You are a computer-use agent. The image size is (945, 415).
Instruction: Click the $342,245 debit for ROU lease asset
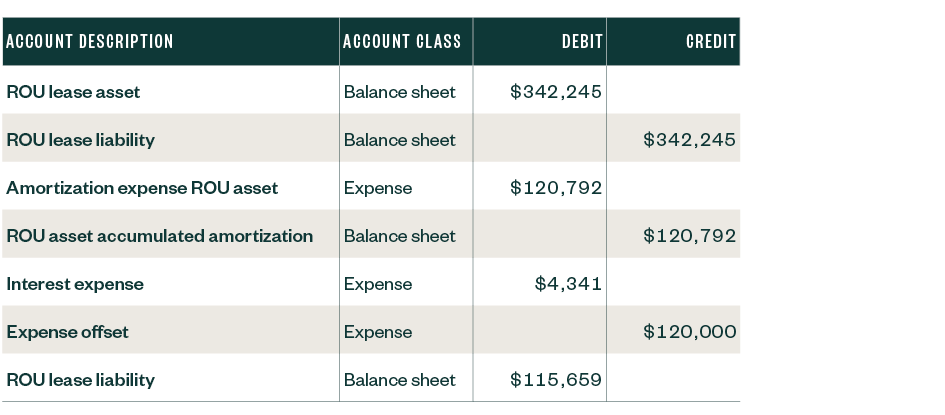556,92
